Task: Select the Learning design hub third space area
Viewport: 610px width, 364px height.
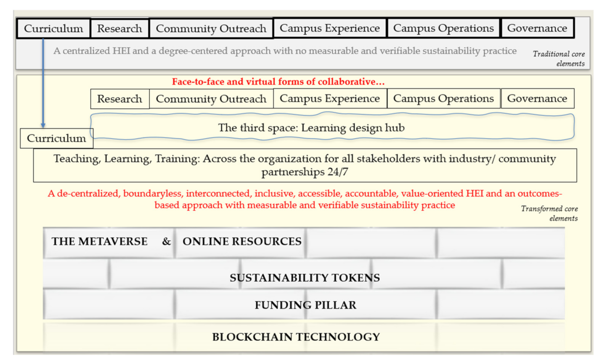Action: (311, 128)
